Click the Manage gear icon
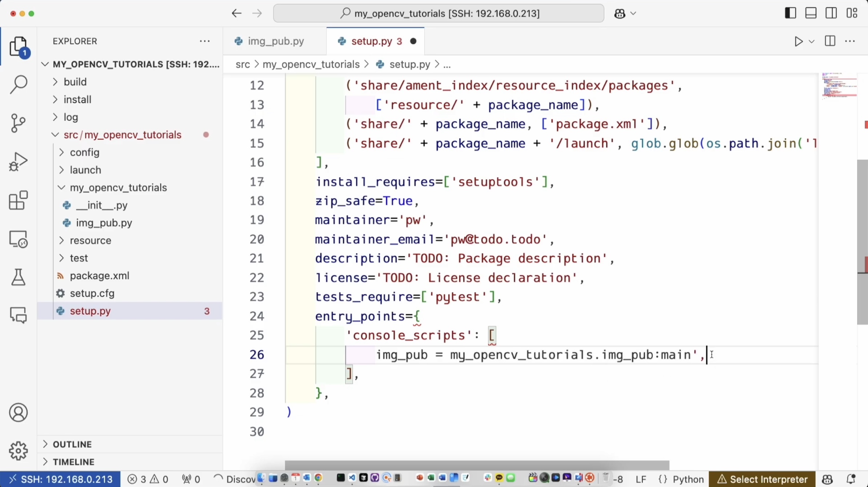The height and width of the screenshot is (487, 868). (x=18, y=451)
